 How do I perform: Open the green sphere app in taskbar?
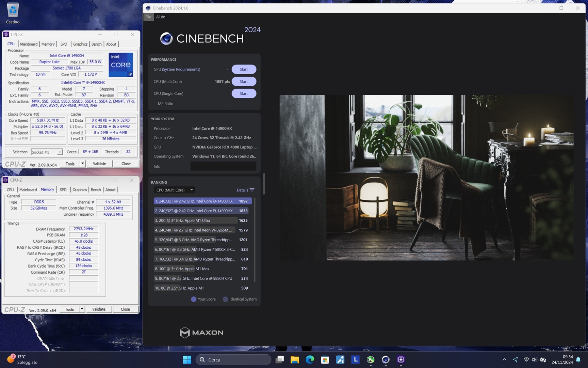pos(371,359)
